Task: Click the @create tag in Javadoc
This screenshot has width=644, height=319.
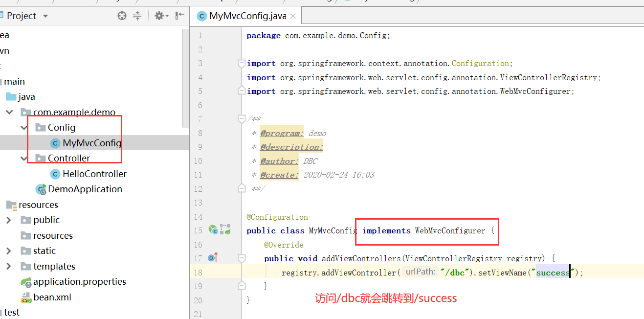Action: [x=279, y=175]
